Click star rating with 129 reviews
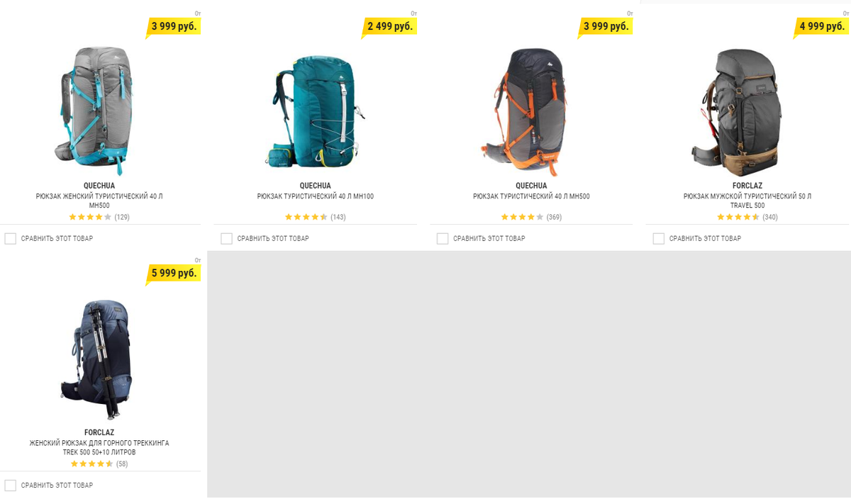 tap(90, 217)
